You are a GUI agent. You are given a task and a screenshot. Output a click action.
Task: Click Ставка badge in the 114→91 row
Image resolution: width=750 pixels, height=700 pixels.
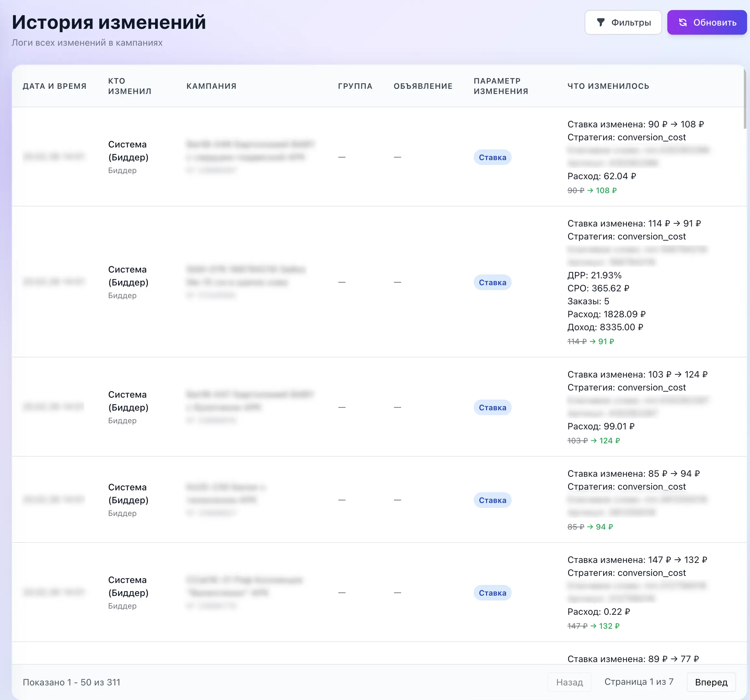click(x=492, y=283)
